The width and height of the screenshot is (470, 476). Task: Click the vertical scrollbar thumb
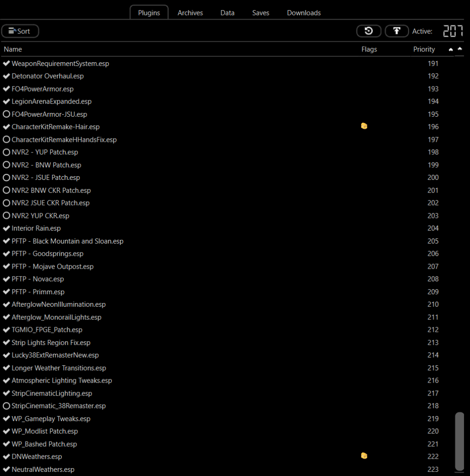point(459,441)
